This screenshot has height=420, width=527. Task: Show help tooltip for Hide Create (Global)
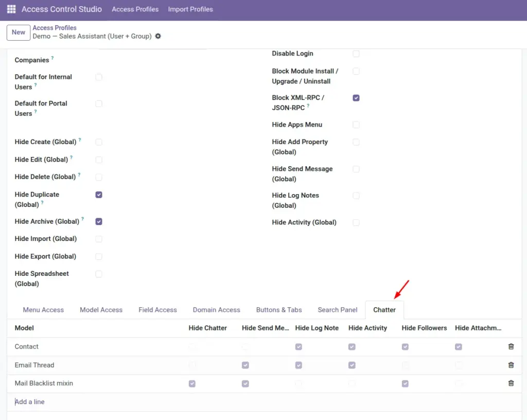point(80,140)
